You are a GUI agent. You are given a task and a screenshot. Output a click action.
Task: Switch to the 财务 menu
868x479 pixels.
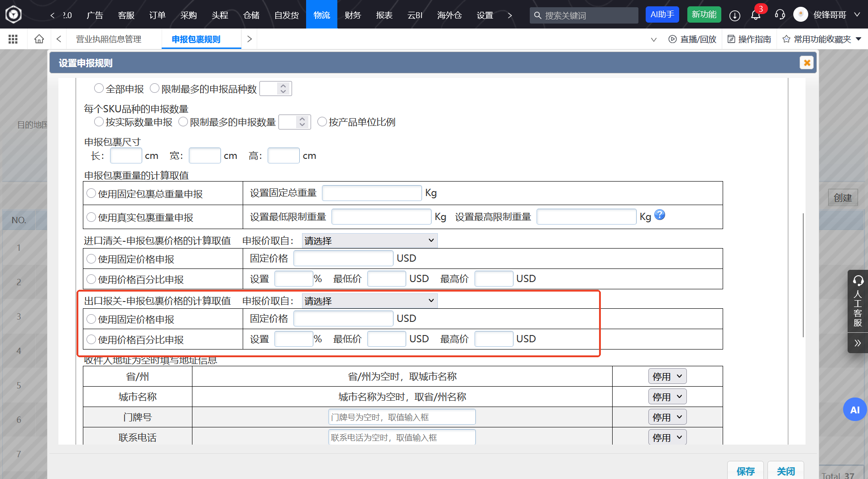coord(352,14)
